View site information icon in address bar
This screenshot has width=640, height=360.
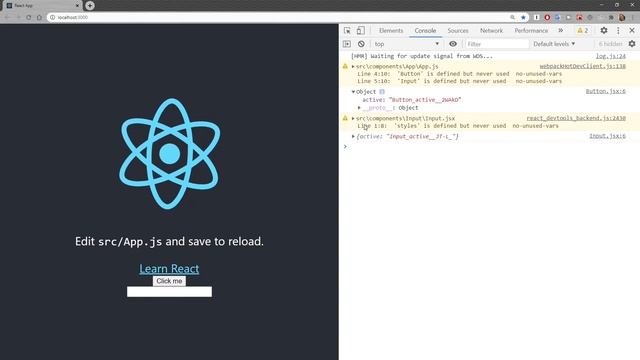[52, 18]
